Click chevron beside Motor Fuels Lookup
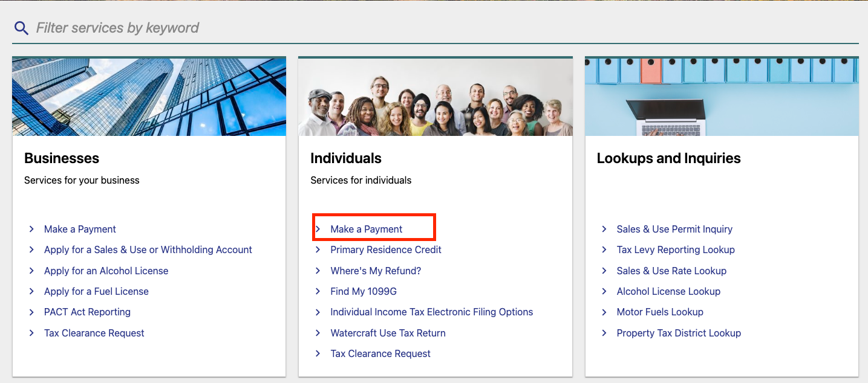Screen dimensions: 868x383 click(x=604, y=312)
